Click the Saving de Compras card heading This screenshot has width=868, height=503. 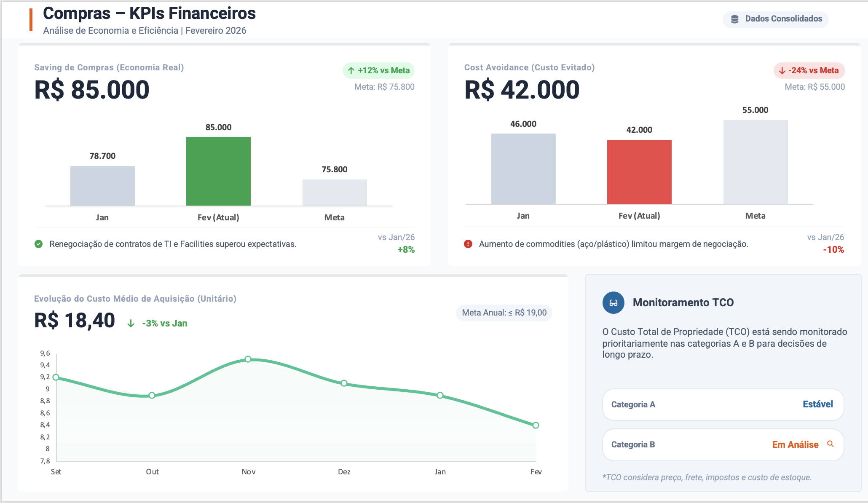[109, 67]
